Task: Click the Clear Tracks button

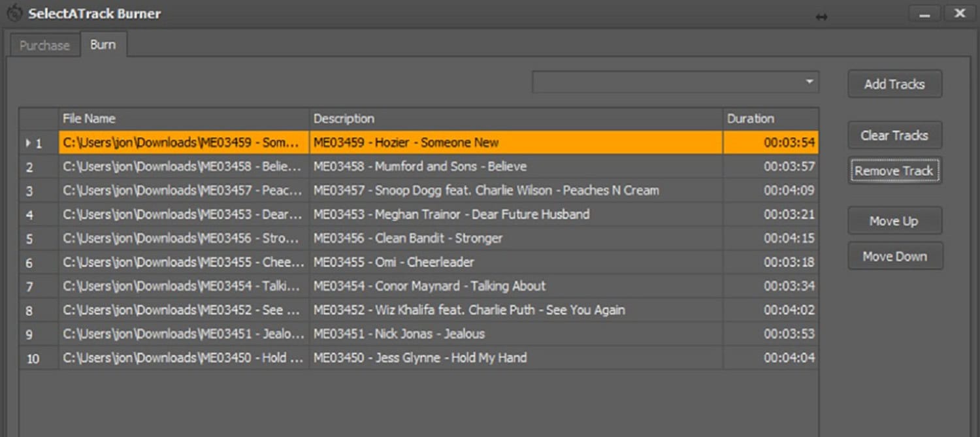Action: [894, 135]
